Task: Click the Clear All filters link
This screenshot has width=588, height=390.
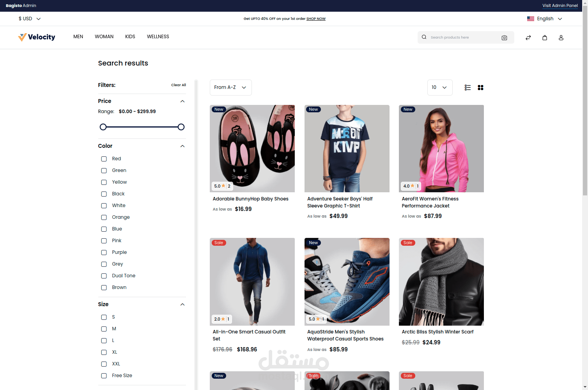Action: pos(179,85)
